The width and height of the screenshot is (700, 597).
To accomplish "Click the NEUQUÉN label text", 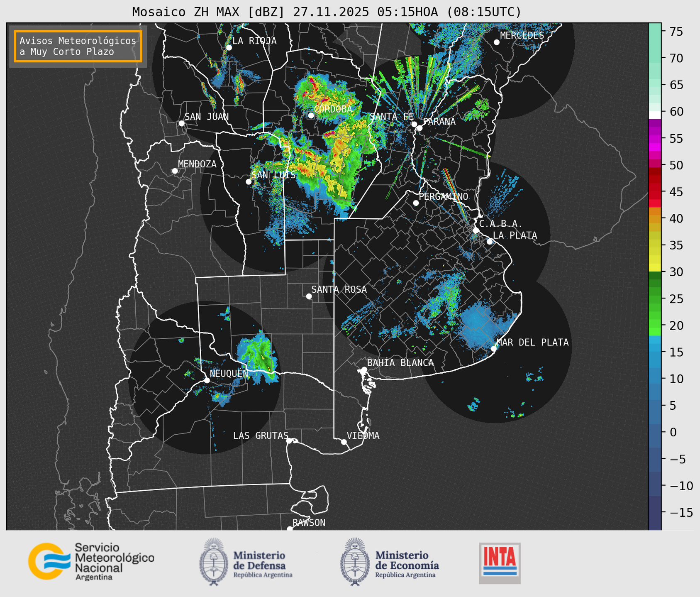I will tap(229, 373).
